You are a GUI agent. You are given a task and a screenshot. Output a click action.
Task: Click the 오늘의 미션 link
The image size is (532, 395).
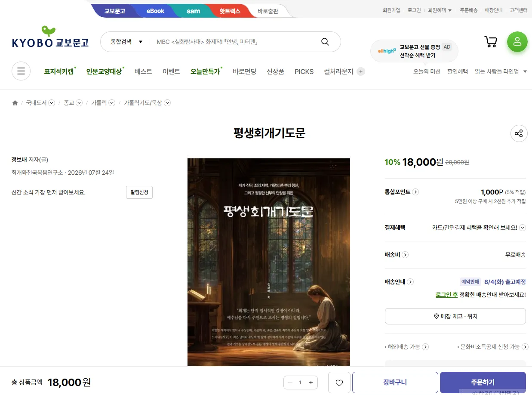click(x=427, y=71)
